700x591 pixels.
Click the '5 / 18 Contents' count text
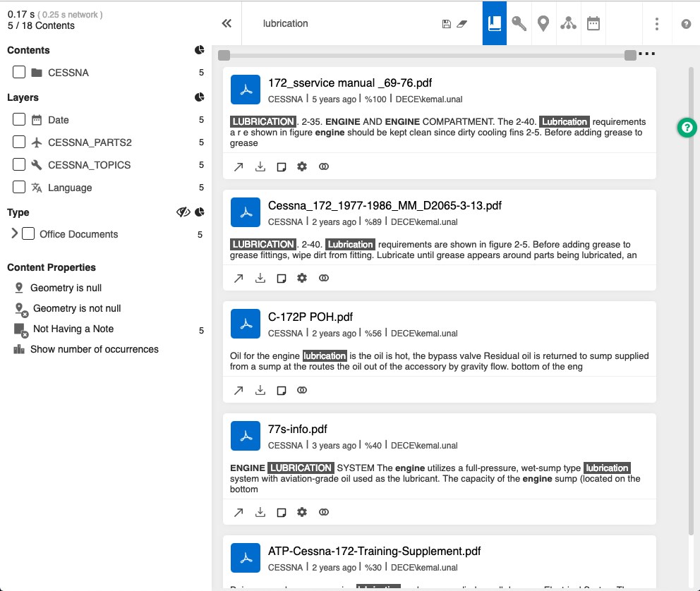pyautogui.click(x=41, y=26)
